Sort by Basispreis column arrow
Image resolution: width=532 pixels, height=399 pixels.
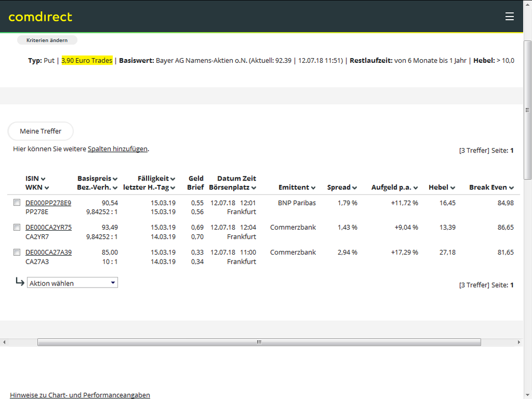tap(115, 179)
